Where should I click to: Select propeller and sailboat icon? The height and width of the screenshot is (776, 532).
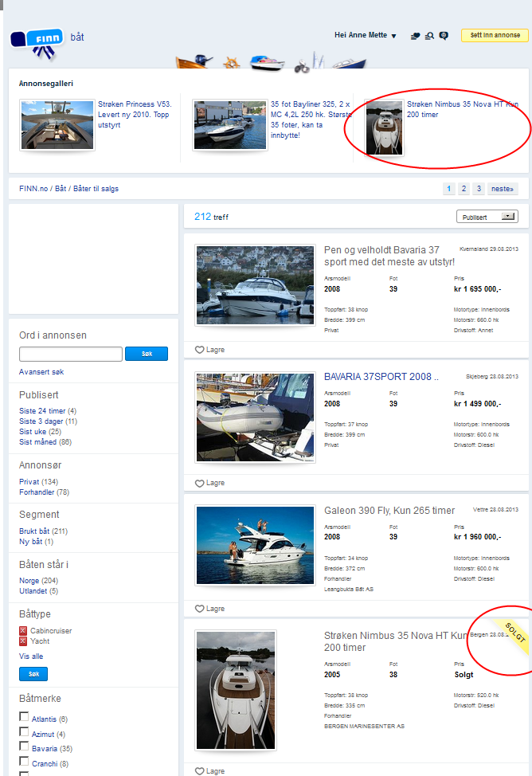click(309, 62)
